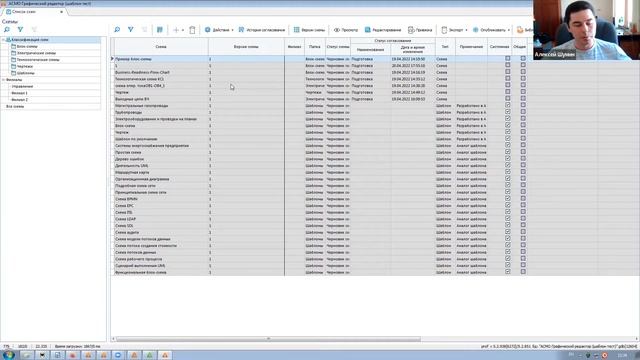Click the Тип column header

(x=444, y=47)
